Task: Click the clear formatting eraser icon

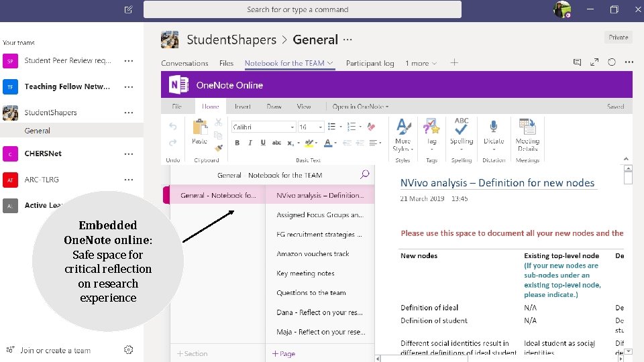Action: coord(371,127)
